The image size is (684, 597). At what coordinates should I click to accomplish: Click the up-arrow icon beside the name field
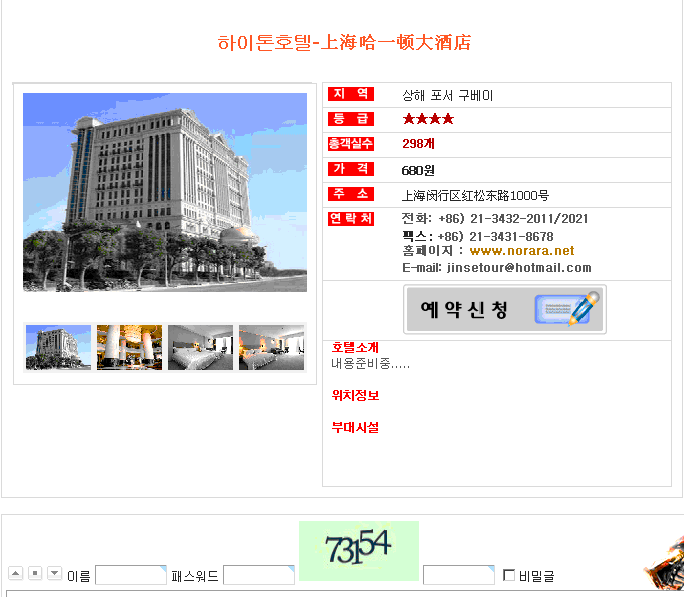(x=16, y=573)
